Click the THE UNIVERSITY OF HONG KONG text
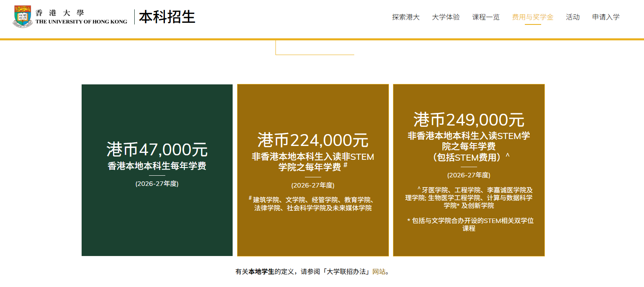The image size is (644, 287). click(x=81, y=22)
